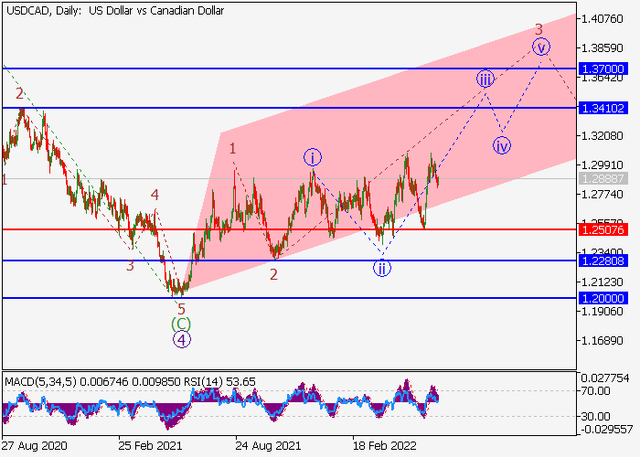Image resolution: width=640 pixels, height=457 pixels.
Task: Select the circled wave iv marker
Action: coord(502,145)
